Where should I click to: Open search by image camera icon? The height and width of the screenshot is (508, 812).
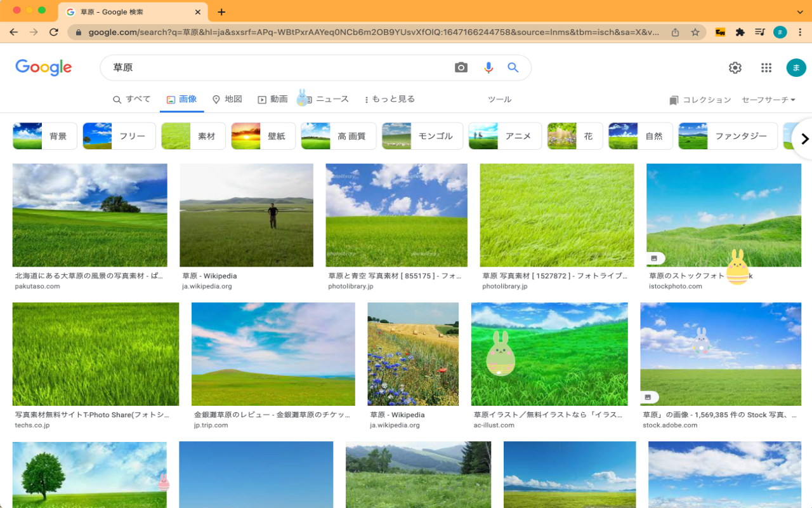pos(461,67)
